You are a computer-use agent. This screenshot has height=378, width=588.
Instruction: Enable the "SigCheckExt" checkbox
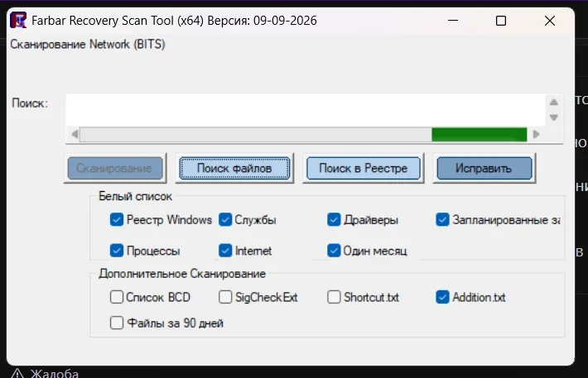tap(225, 297)
